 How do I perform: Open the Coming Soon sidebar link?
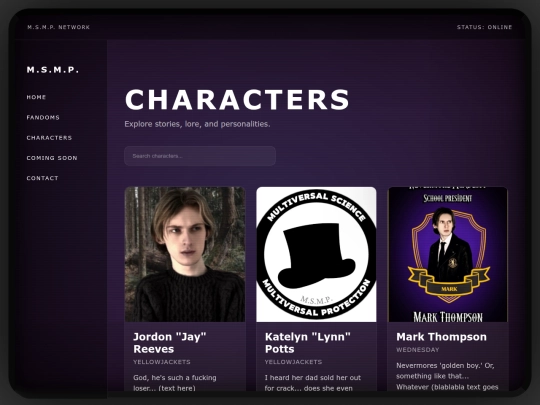pos(52,158)
